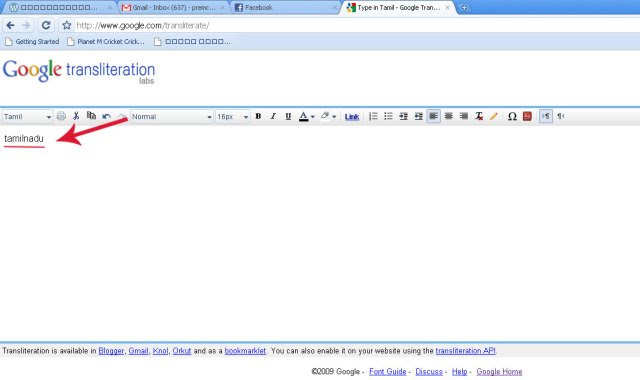Open the text color picker
Image resolution: width=640 pixels, height=380 pixels.
tap(307, 116)
